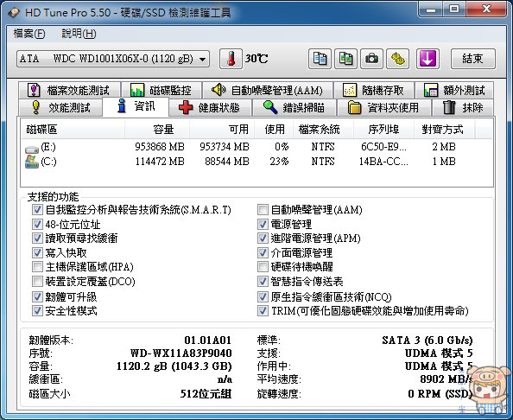Click serial number WD-WX11A83P9040

point(180,353)
